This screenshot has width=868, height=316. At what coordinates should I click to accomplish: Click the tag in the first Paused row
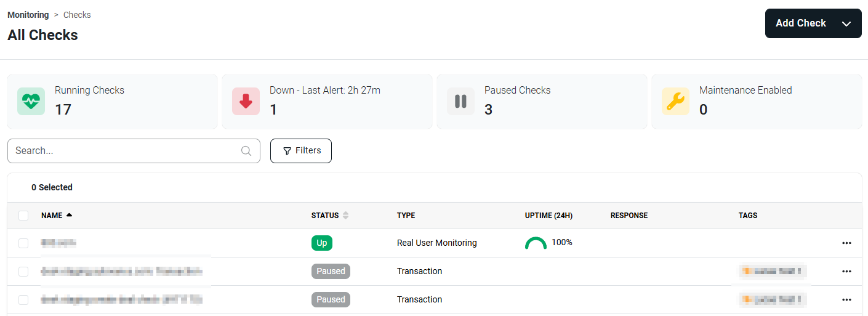773,271
